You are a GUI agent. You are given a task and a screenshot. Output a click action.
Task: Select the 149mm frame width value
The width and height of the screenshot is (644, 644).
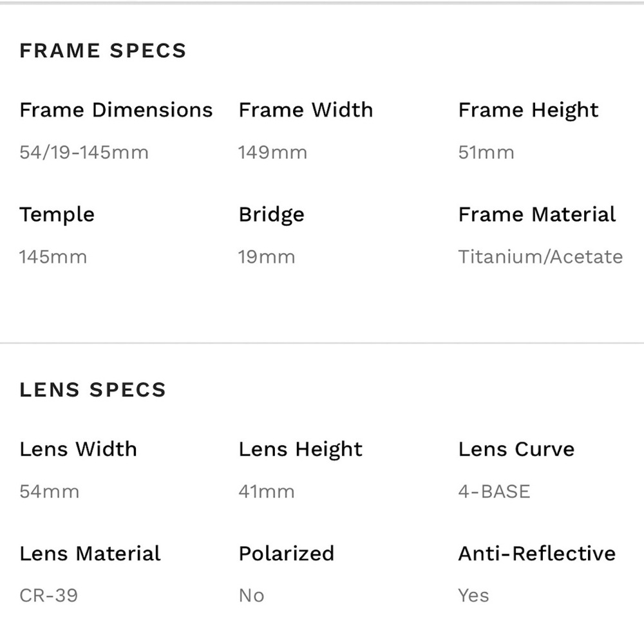click(x=272, y=153)
